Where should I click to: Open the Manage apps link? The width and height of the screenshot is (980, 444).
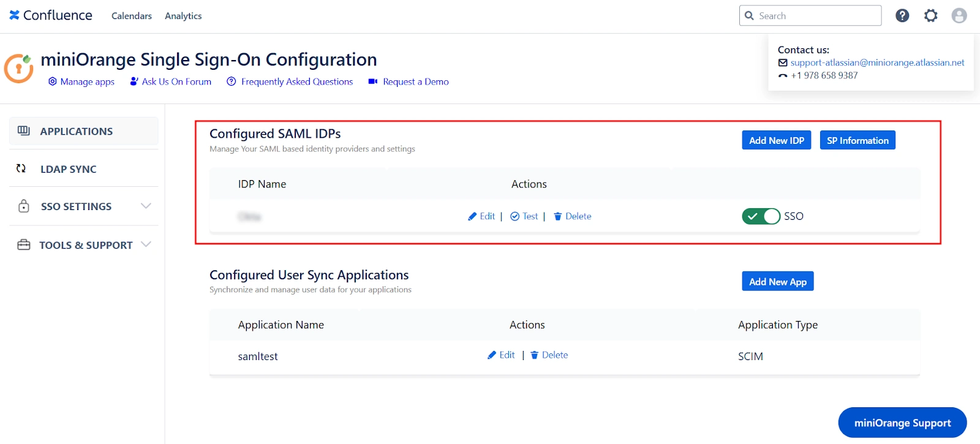[87, 81]
